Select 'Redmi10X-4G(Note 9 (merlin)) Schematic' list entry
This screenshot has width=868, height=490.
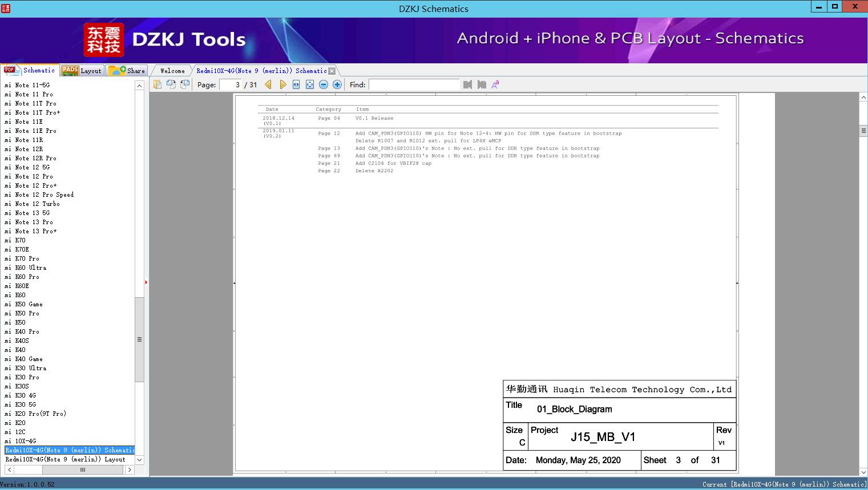pos(70,450)
